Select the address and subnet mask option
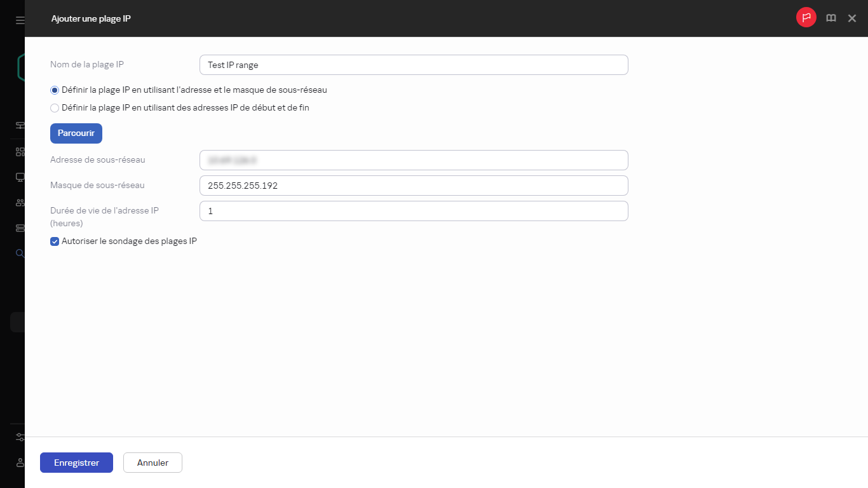This screenshot has height=488, width=868. pyautogui.click(x=55, y=90)
